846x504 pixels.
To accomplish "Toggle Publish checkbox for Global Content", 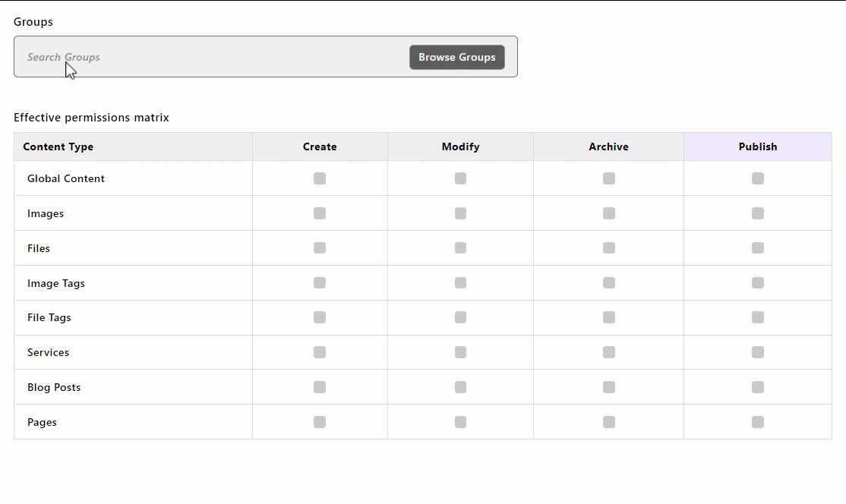I will (x=758, y=178).
